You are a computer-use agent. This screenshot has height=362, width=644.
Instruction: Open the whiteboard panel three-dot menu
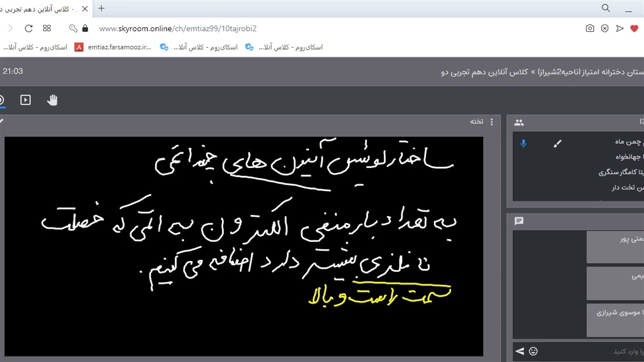(x=492, y=122)
